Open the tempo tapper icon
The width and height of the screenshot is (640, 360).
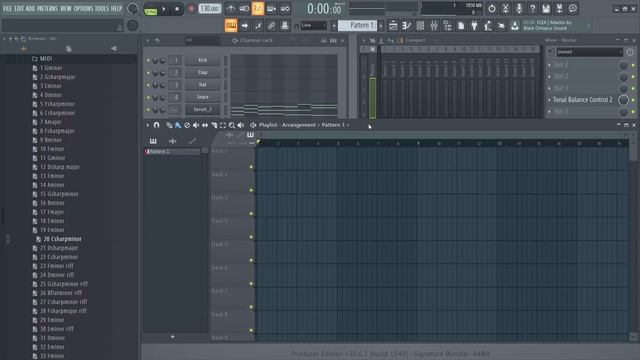[x=488, y=26]
